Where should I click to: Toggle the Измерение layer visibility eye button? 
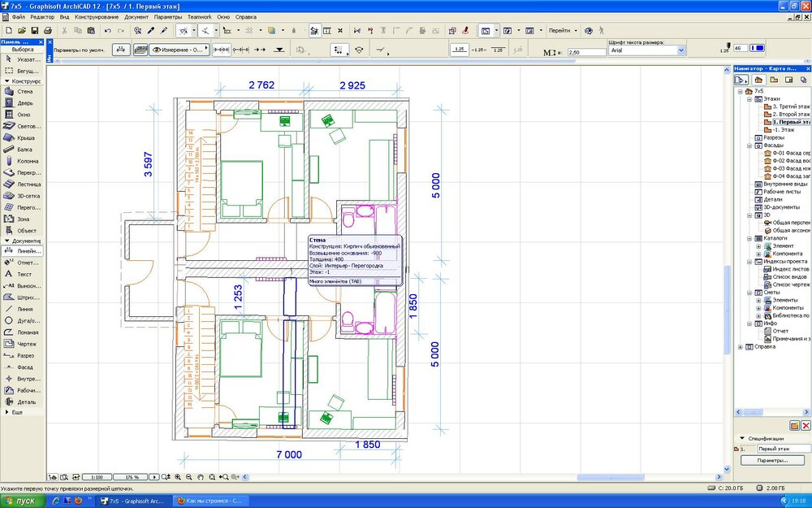click(x=158, y=50)
